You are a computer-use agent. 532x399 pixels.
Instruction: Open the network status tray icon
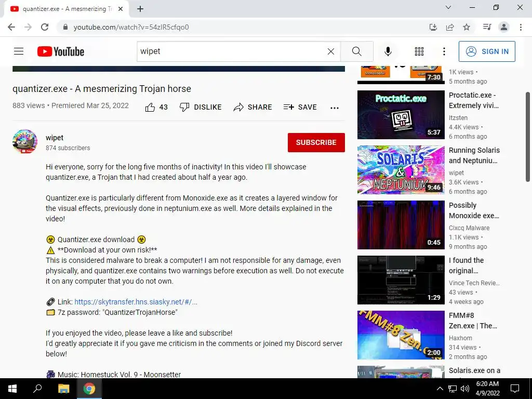[x=453, y=389]
